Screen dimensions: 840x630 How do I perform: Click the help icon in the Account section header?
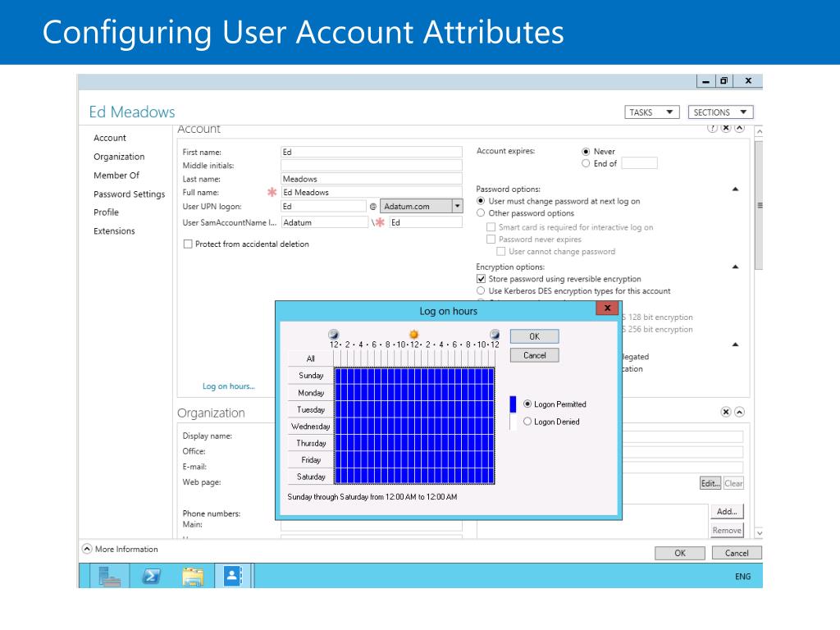[712, 128]
